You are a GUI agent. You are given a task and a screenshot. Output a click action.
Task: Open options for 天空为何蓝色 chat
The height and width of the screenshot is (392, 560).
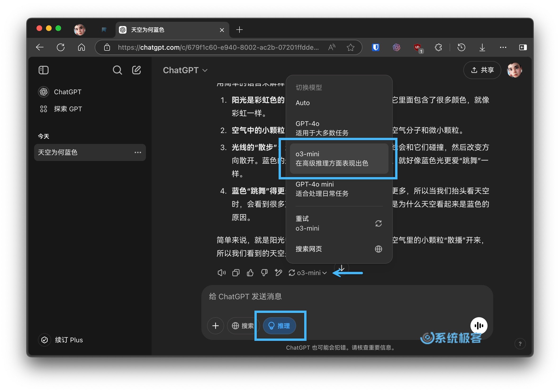click(x=138, y=152)
